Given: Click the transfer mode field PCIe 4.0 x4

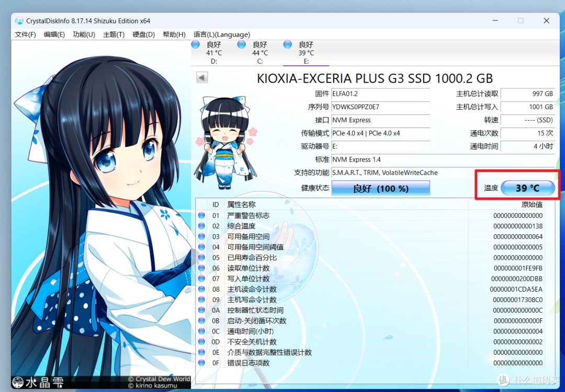Looking at the screenshot, I should click(x=380, y=133).
